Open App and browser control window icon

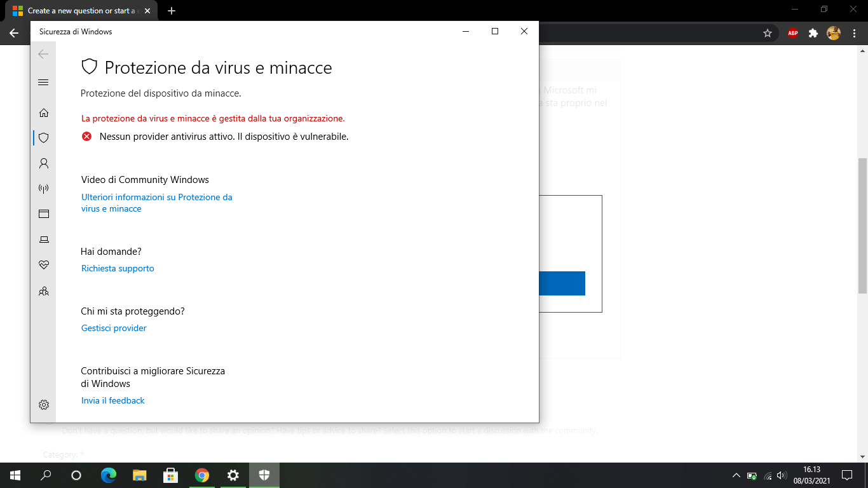tap(43, 213)
